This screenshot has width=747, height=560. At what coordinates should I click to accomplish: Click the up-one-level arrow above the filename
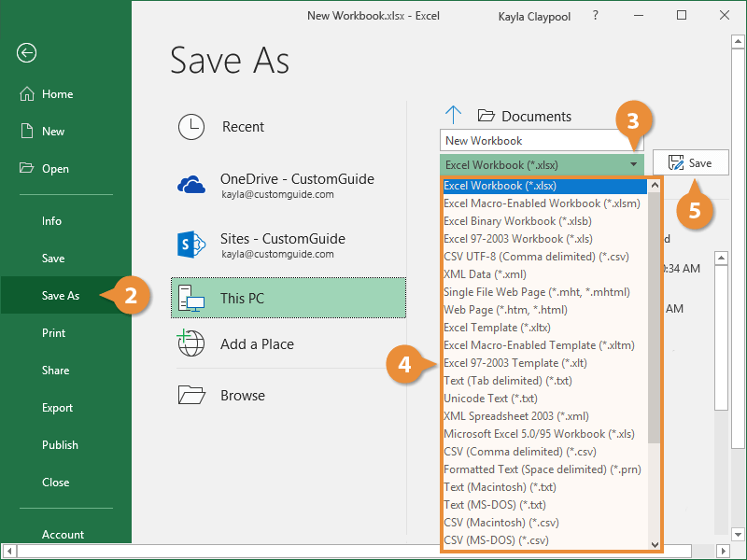tap(454, 114)
